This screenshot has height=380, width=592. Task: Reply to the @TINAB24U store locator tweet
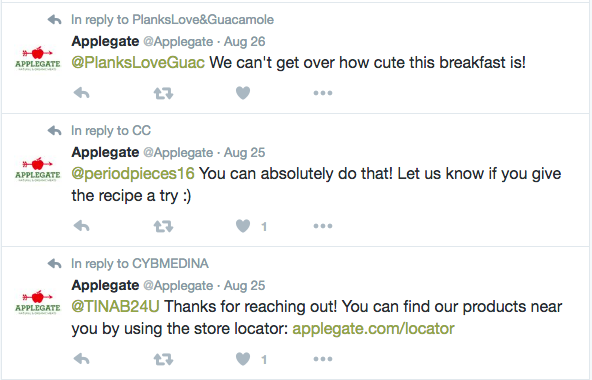tap(82, 359)
